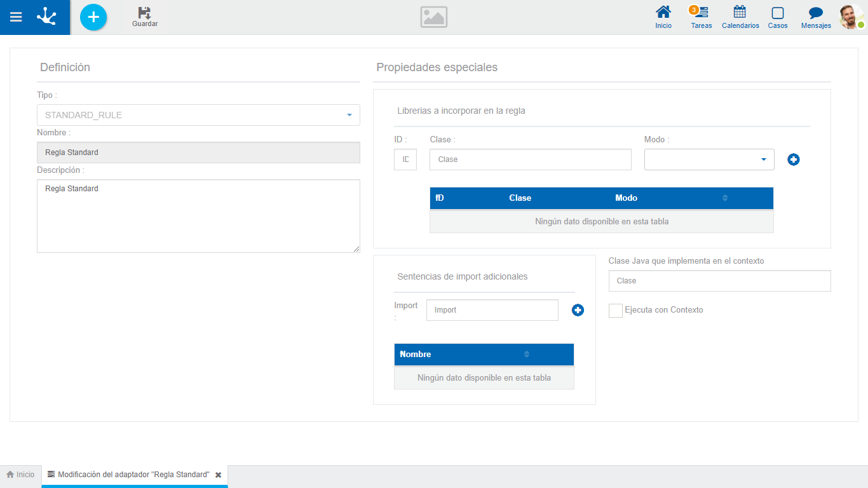Open the Modo dropdown
Image resolution: width=868 pixels, height=488 pixels.
click(709, 159)
